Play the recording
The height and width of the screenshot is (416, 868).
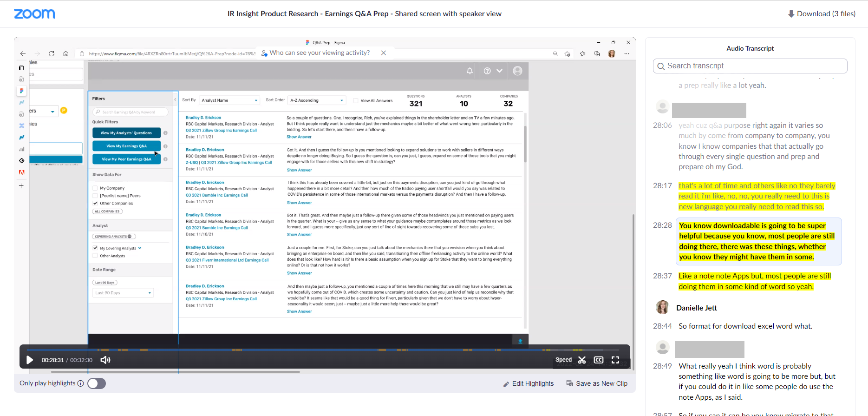(x=30, y=360)
